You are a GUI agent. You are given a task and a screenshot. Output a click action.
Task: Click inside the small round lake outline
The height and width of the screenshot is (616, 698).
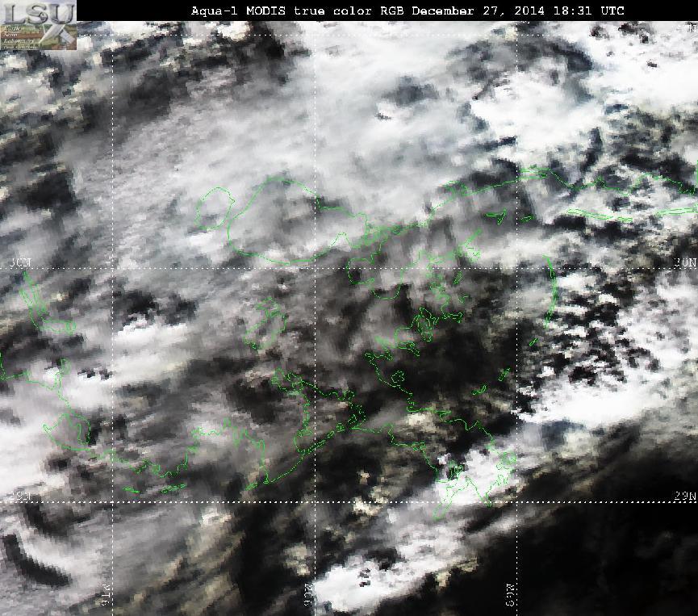pyautogui.click(x=215, y=208)
